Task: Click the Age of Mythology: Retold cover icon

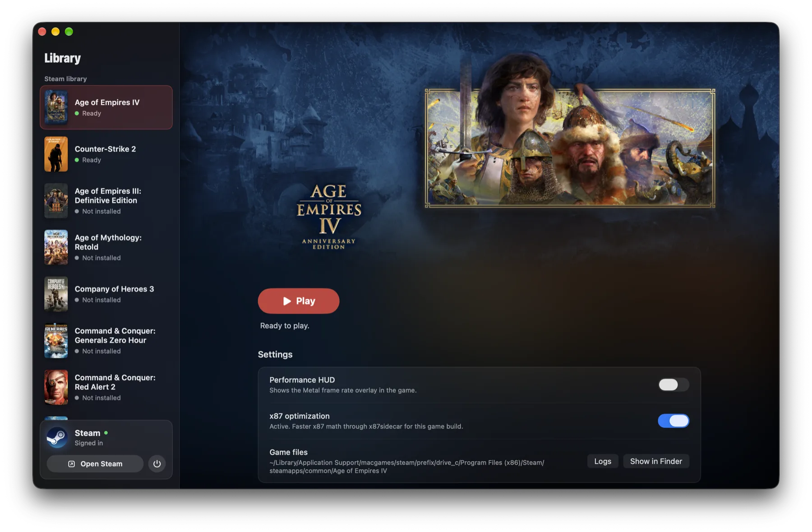Action: click(x=56, y=247)
